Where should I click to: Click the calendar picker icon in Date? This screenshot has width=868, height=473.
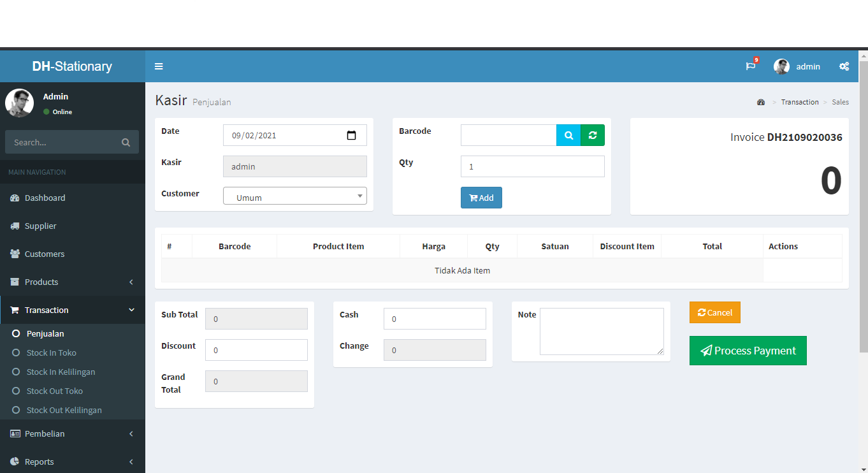[x=351, y=135]
